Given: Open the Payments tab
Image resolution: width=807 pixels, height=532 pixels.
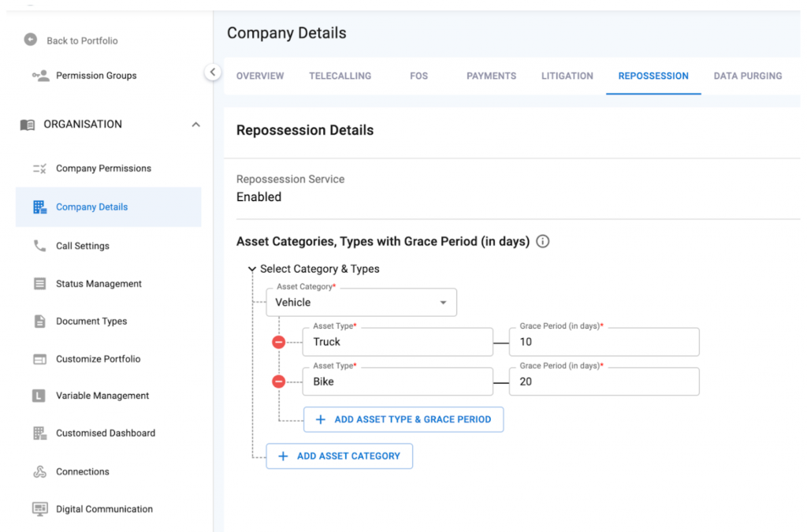Looking at the screenshot, I should point(492,76).
